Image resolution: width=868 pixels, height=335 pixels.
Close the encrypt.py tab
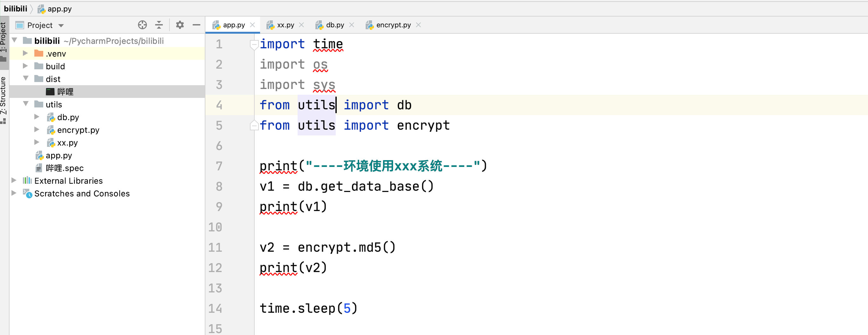[418, 25]
